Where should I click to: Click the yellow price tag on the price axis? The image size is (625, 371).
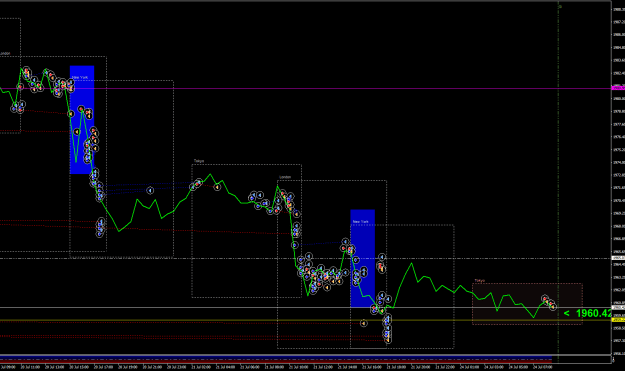click(618, 320)
